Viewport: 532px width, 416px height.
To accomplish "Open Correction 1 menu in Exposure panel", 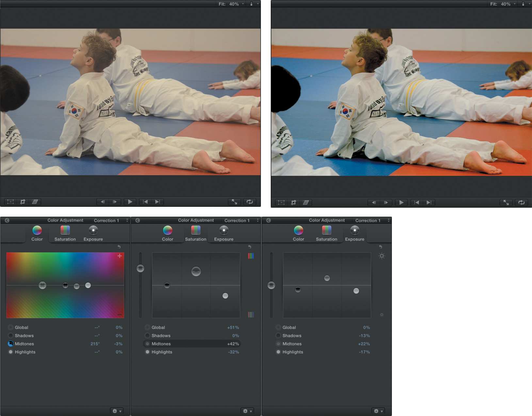I will [372, 220].
